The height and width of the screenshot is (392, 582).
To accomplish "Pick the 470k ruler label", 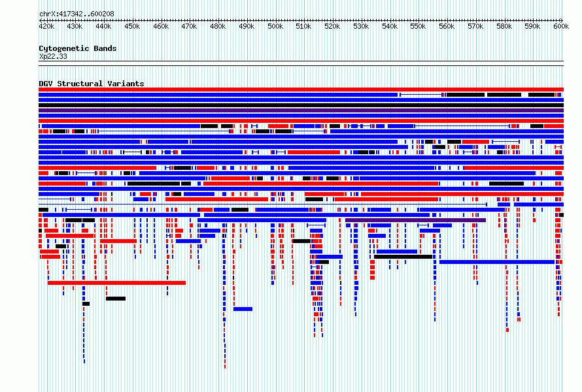I will point(189,26).
